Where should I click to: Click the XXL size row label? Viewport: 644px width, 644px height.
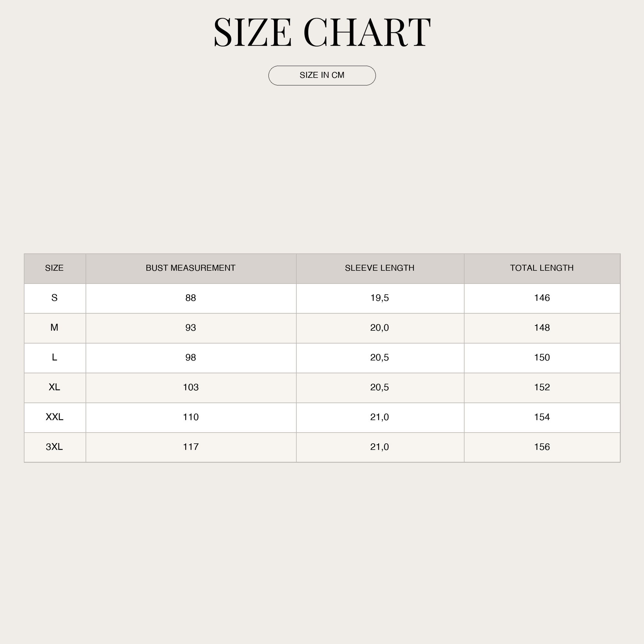pyautogui.click(x=55, y=418)
